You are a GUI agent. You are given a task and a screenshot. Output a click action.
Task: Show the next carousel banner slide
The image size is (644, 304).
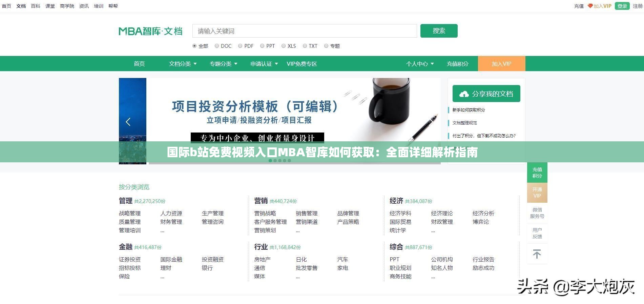431,122
